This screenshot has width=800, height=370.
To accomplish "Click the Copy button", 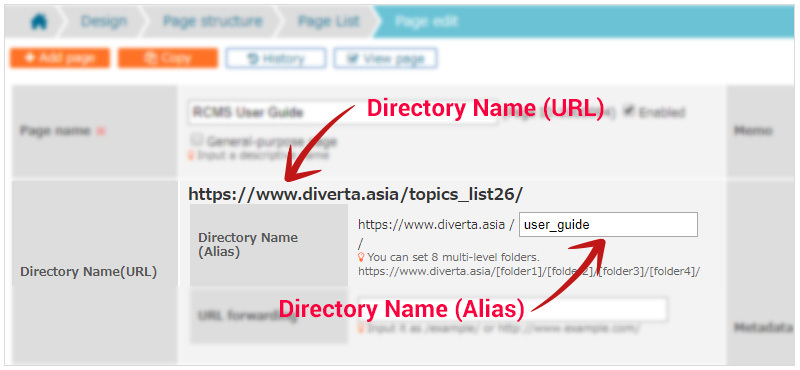I will [x=168, y=58].
